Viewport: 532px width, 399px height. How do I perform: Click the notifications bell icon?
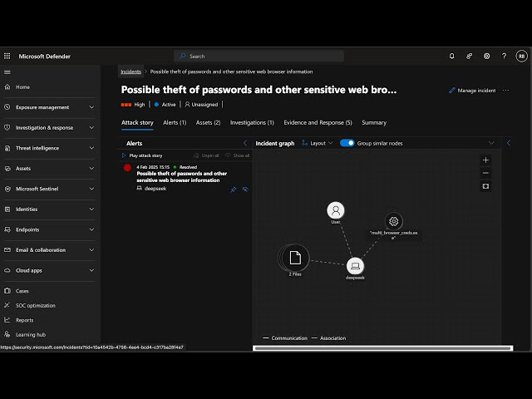click(451, 56)
